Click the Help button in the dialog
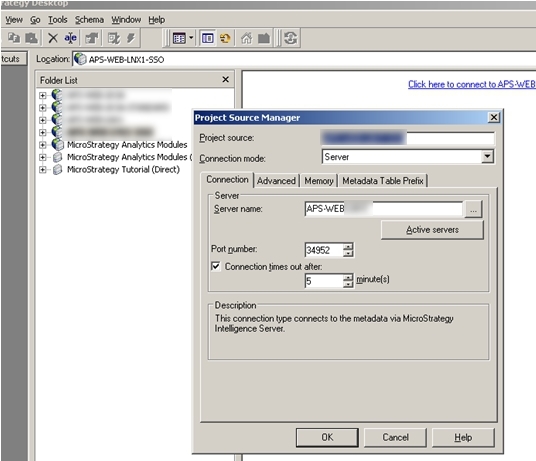536x461 pixels. (463, 437)
